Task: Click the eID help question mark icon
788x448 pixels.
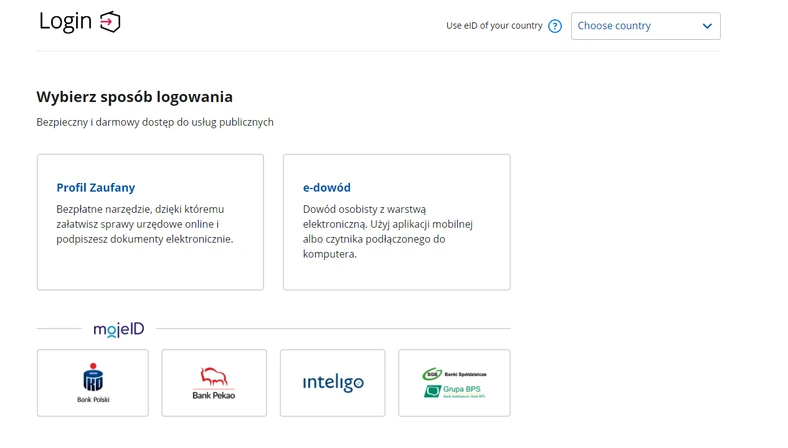Action: click(x=555, y=26)
